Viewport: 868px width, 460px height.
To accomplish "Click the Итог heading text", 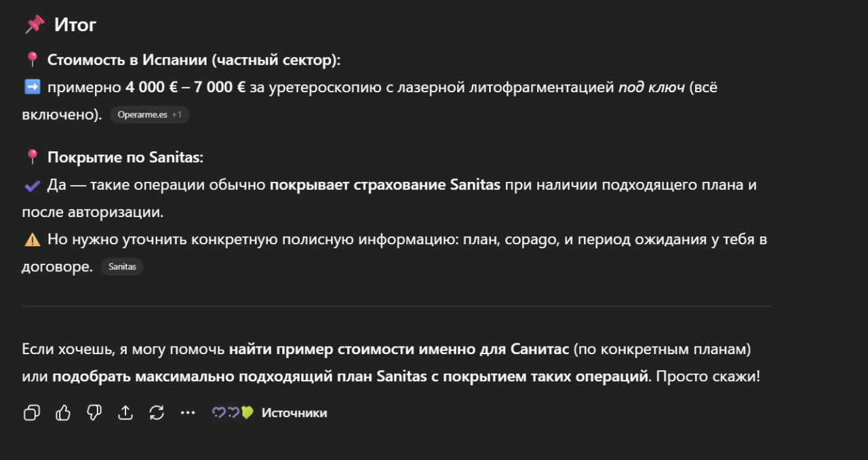I will (x=75, y=25).
